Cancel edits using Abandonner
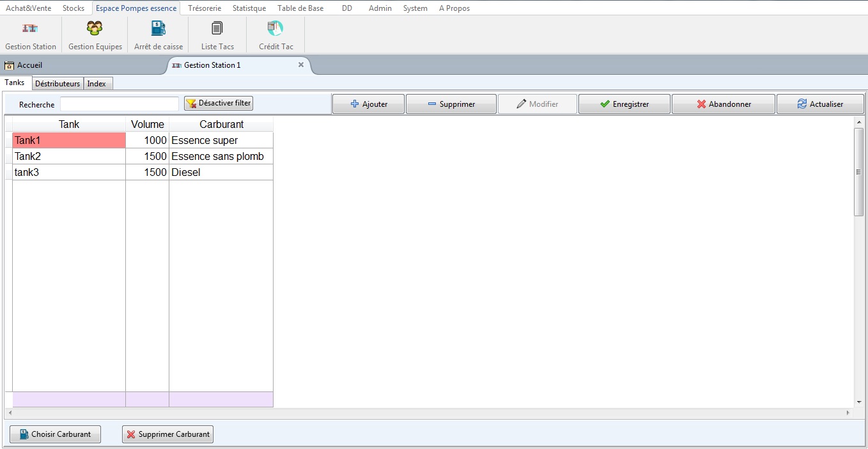Image resolution: width=868 pixels, height=449 pixels. click(723, 104)
